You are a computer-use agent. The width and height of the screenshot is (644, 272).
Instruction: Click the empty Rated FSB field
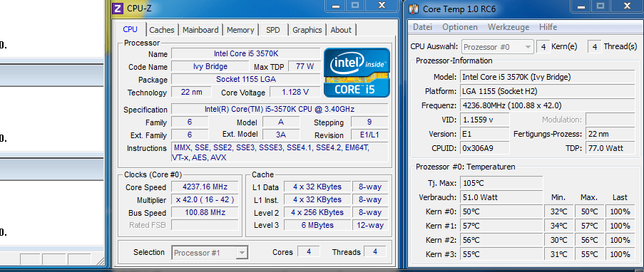pos(205,225)
